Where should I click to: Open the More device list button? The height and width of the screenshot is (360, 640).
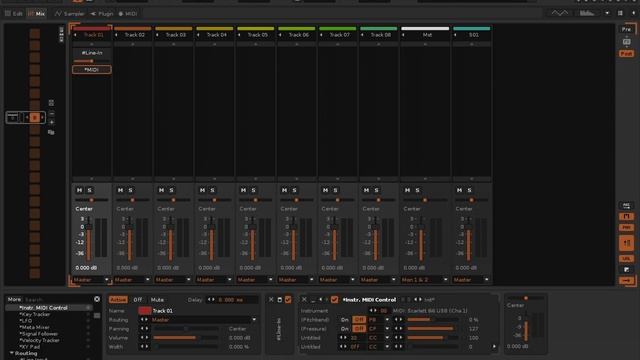(x=14, y=300)
